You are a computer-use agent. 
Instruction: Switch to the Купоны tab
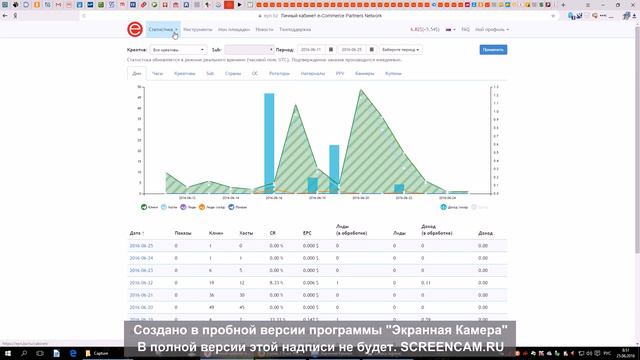pyautogui.click(x=393, y=73)
